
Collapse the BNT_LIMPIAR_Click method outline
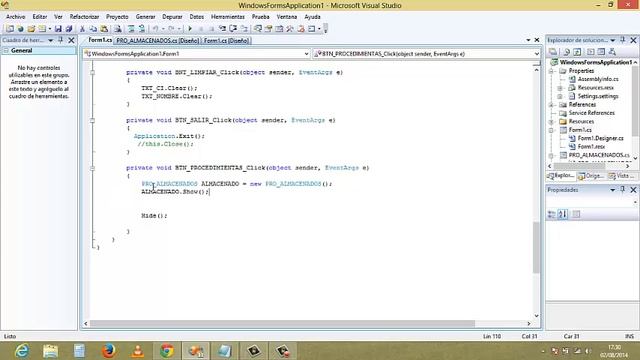(x=93, y=73)
